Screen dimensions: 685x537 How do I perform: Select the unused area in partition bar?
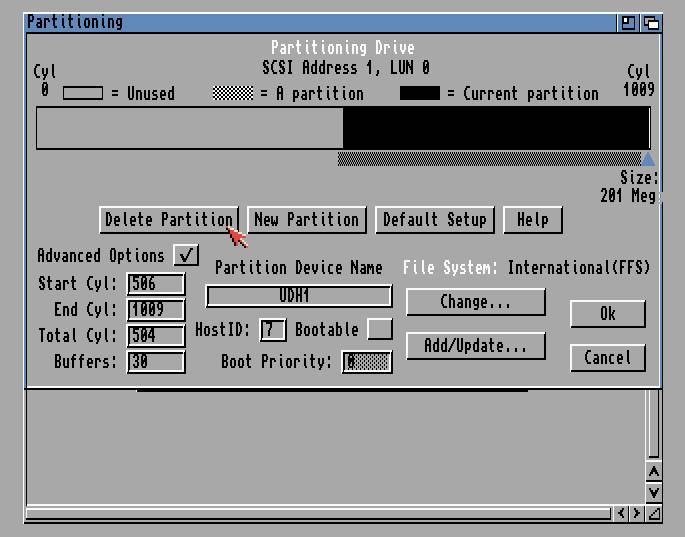click(x=189, y=128)
